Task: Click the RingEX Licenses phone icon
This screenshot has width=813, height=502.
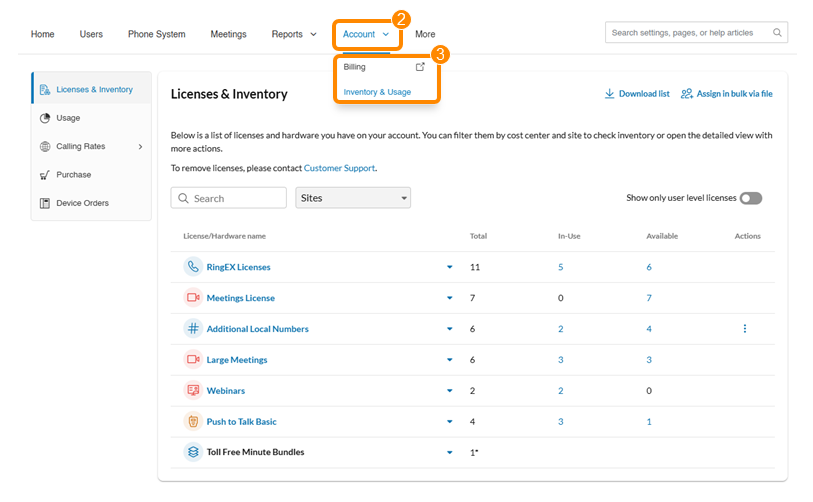Action: (193, 267)
